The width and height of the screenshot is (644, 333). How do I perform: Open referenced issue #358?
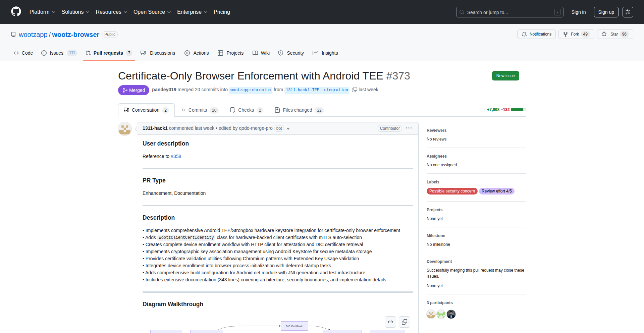176,156
